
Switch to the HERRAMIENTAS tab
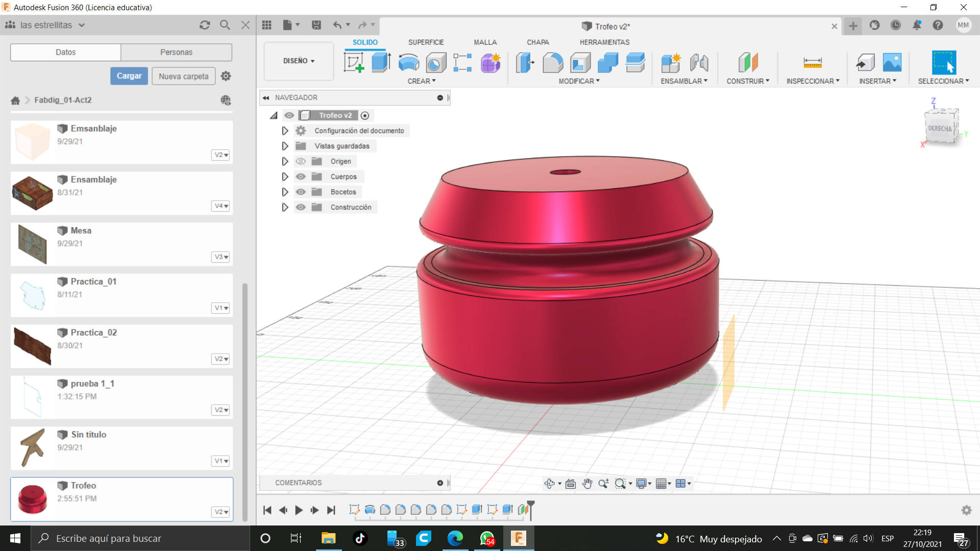(x=604, y=42)
